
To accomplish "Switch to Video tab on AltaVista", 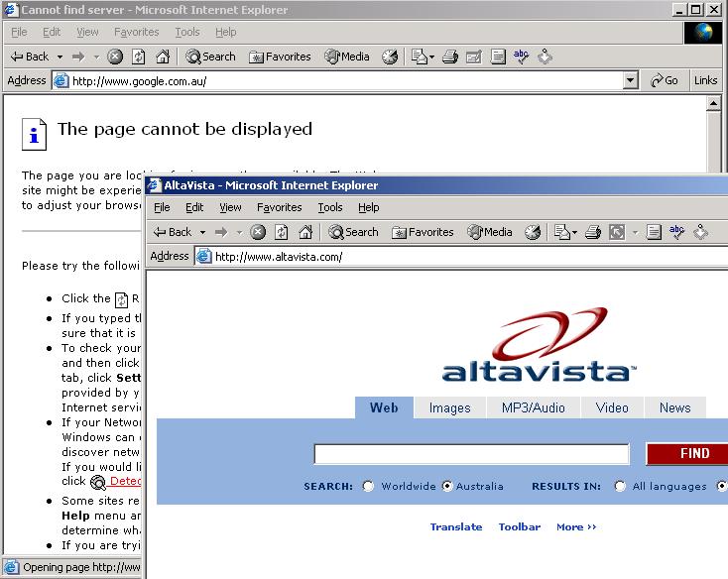I will click(x=612, y=407).
